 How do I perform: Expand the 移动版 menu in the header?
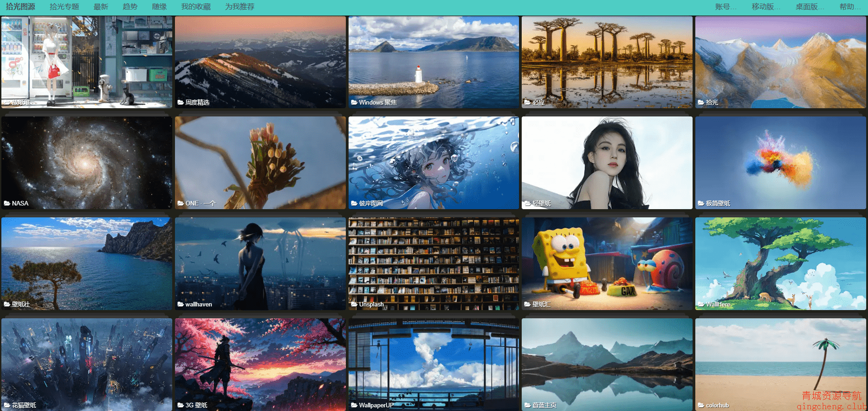coord(766,7)
